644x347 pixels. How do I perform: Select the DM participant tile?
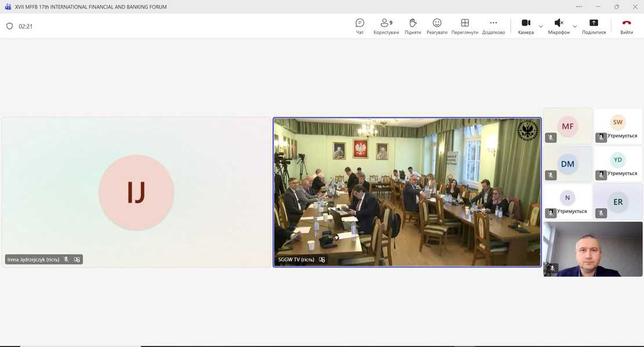[x=567, y=164]
